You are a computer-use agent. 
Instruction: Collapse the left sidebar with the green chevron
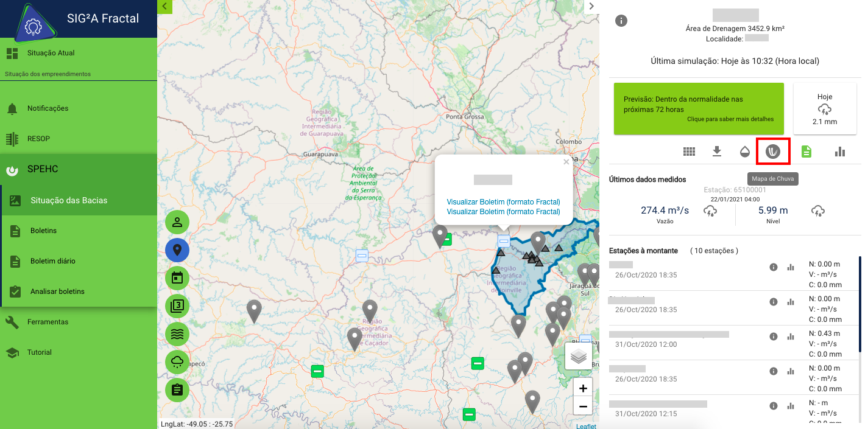pos(164,6)
